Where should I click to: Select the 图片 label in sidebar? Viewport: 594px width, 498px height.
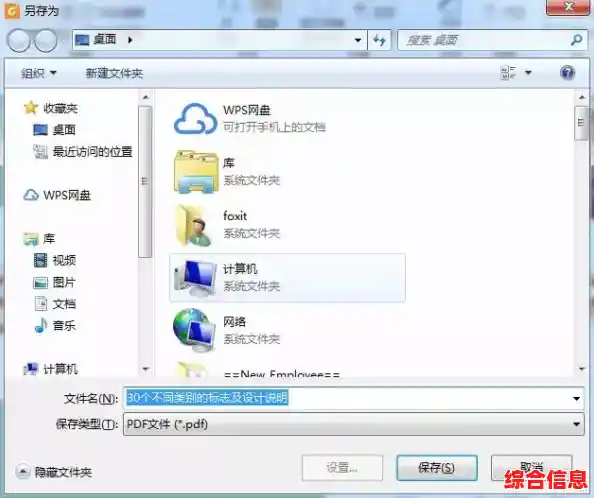coord(64,283)
